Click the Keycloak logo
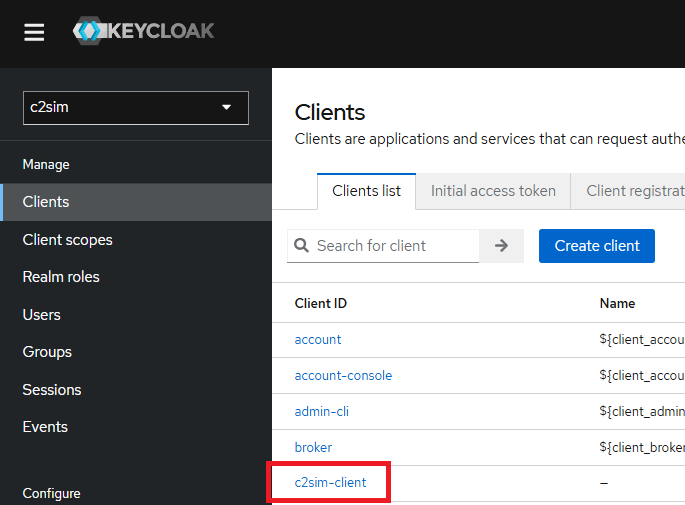 point(143,32)
